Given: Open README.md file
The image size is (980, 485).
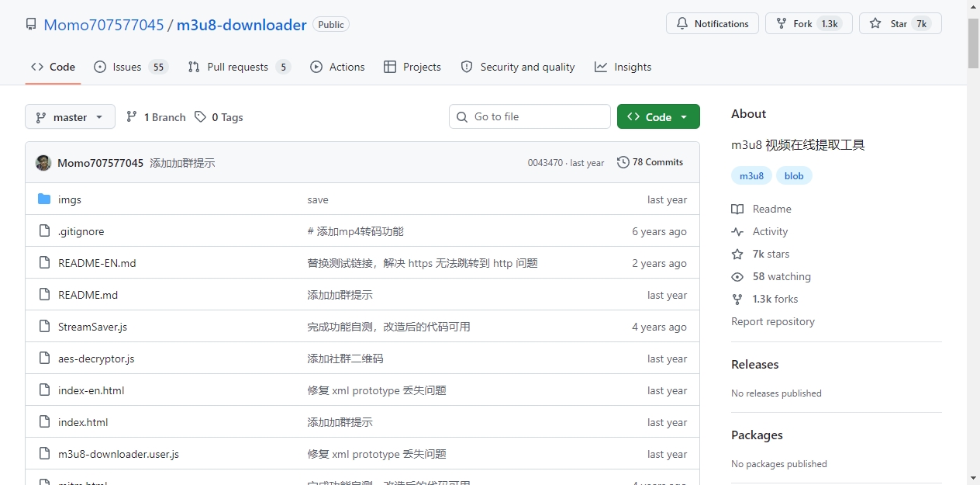Looking at the screenshot, I should tap(88, 295).
